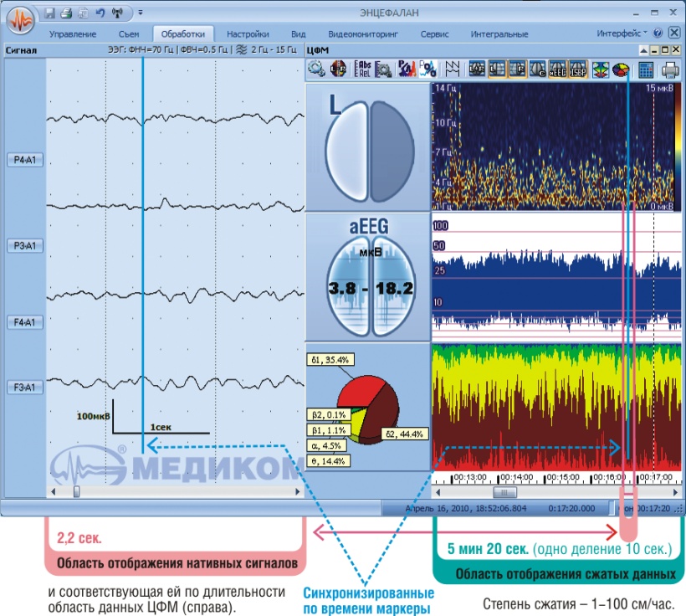Click the P% percent power icon

tap(427, 69)
